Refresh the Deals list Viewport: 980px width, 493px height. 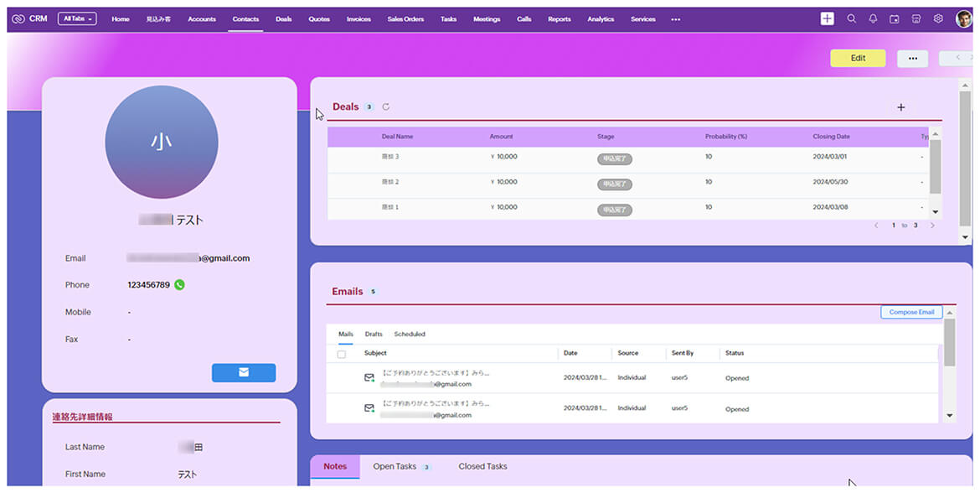pos(386,106)
